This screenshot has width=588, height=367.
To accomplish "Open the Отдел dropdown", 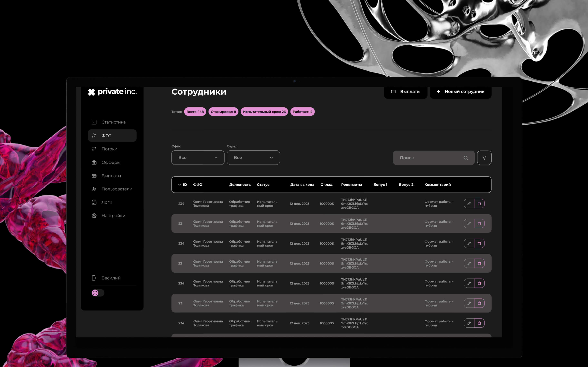I will coord(253,158).
